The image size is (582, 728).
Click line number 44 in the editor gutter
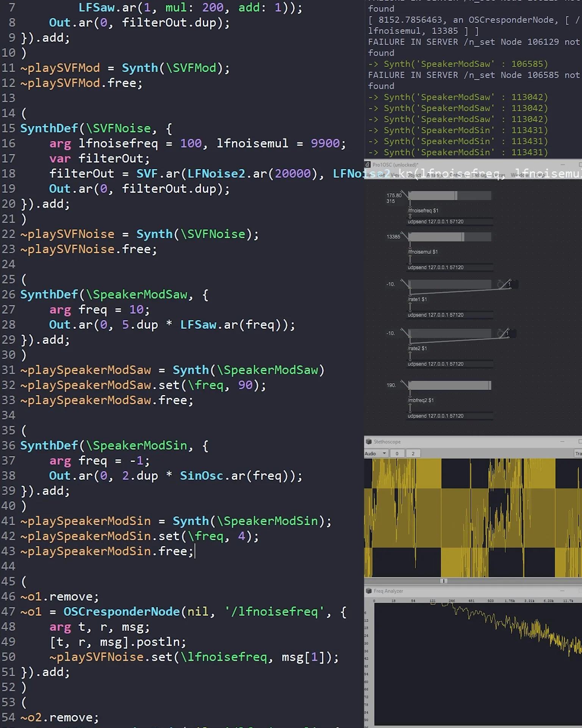[8, 566]
